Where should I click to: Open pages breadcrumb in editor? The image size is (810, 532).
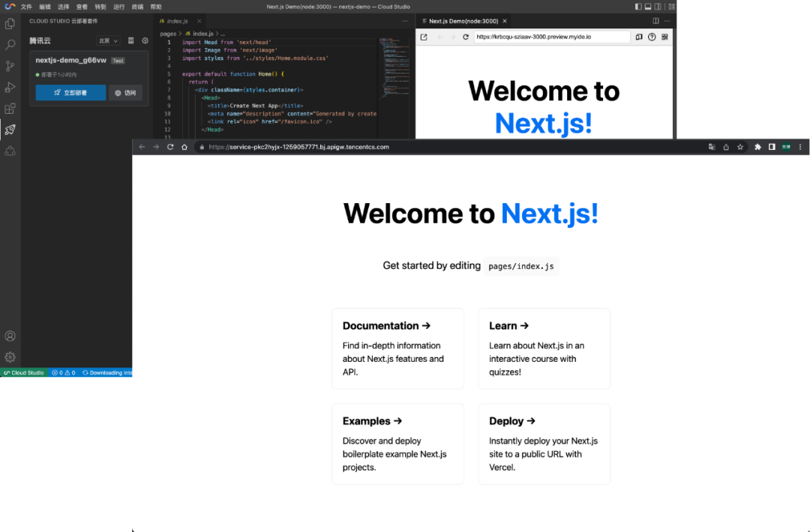click(168, 34)
